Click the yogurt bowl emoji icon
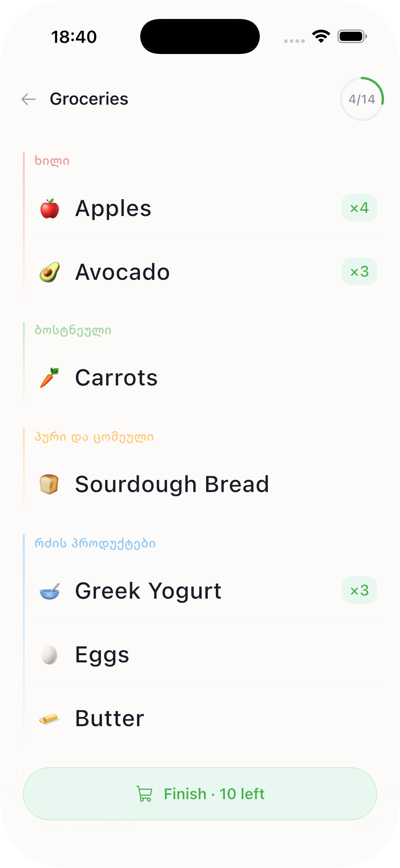 [50, 591]
